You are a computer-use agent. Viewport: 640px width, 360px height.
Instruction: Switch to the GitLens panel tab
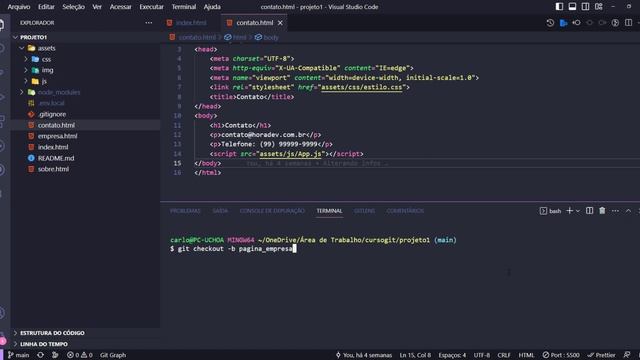tap(364, 211)
